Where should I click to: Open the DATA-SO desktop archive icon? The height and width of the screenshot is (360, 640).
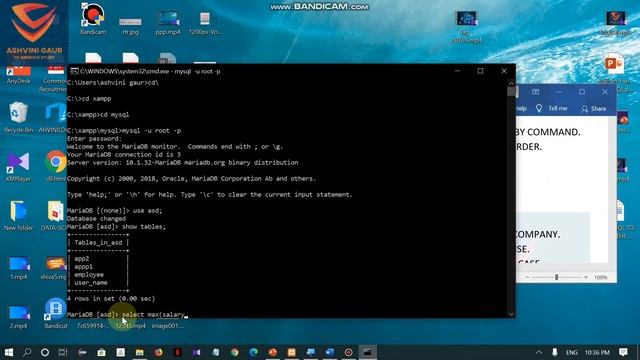[x=55, y=215]
